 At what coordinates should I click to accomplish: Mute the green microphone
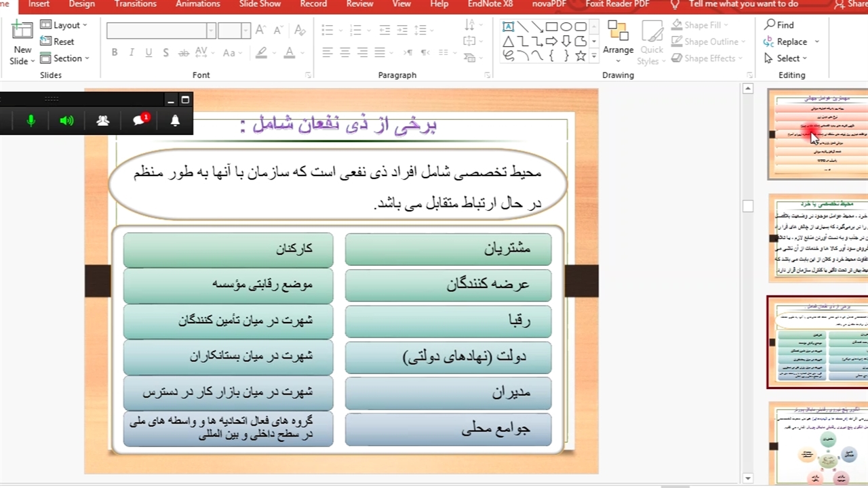click(31, 121)
